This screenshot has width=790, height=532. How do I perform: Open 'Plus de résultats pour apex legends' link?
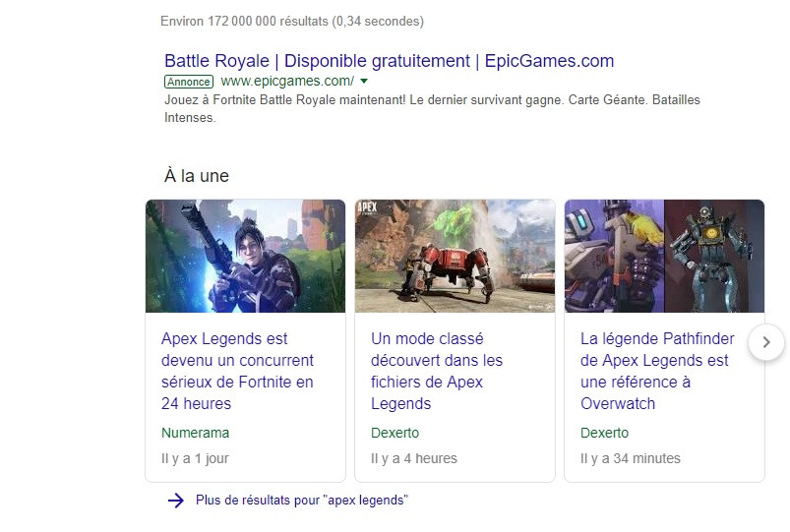(302, 501)
